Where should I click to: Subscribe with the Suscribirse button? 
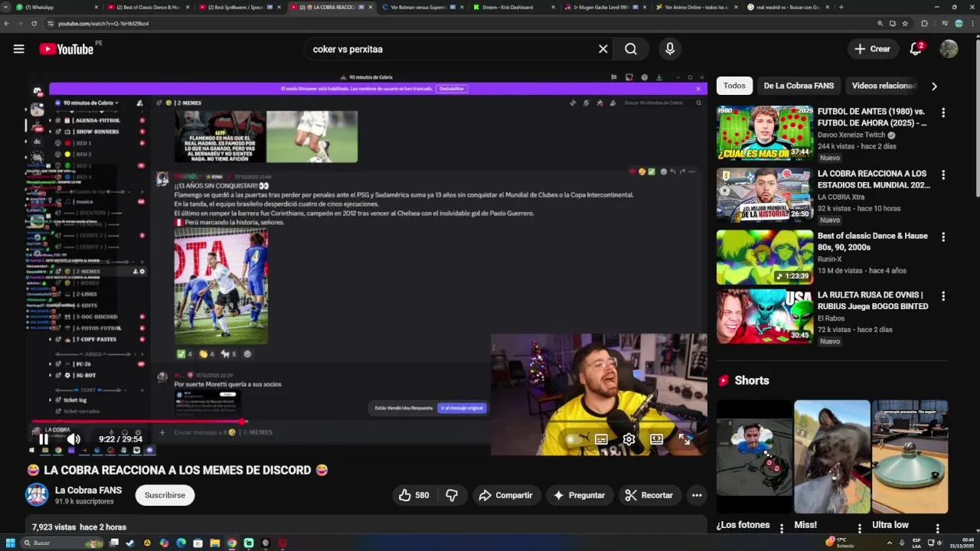coord(165,495)
